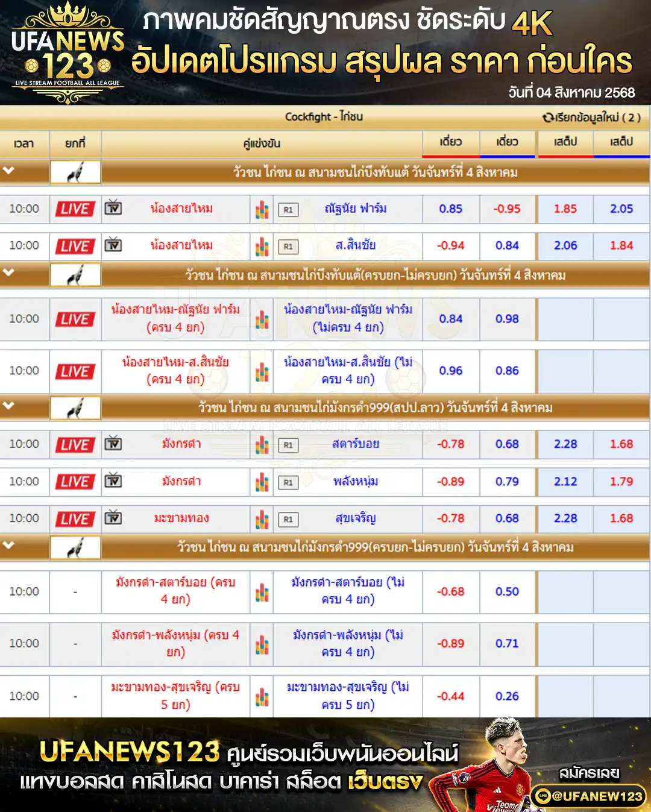
Task: Click R1 badge beside พลังหนุ่ม
Action: coord(288,483)
